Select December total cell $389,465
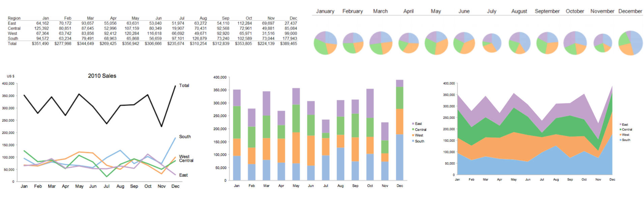 click(288, 44)
